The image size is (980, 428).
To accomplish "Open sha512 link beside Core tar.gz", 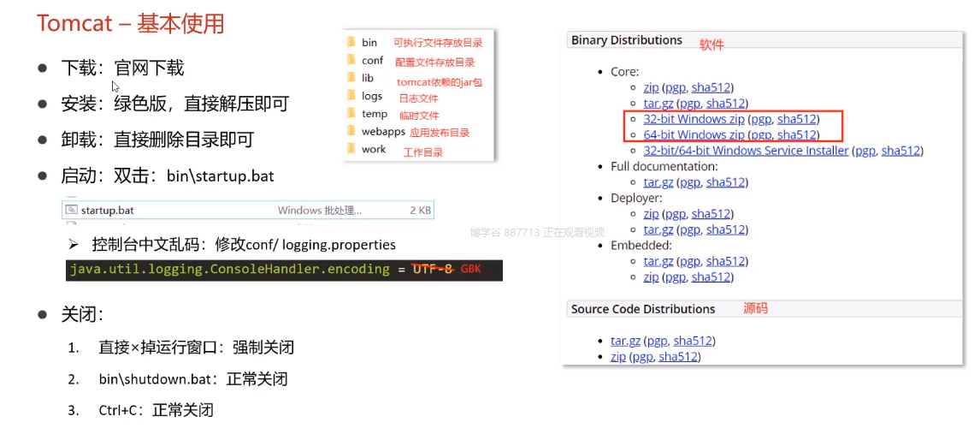I will (726, 104).
